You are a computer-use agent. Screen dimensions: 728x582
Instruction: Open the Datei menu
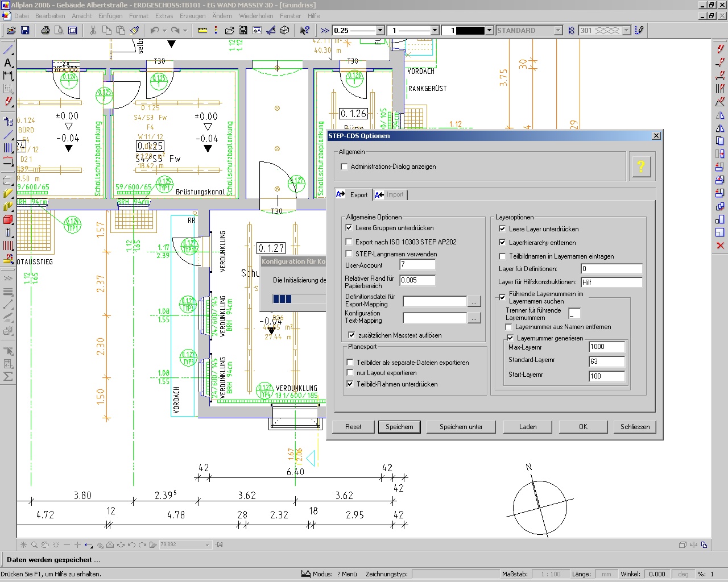coord(22,16)
